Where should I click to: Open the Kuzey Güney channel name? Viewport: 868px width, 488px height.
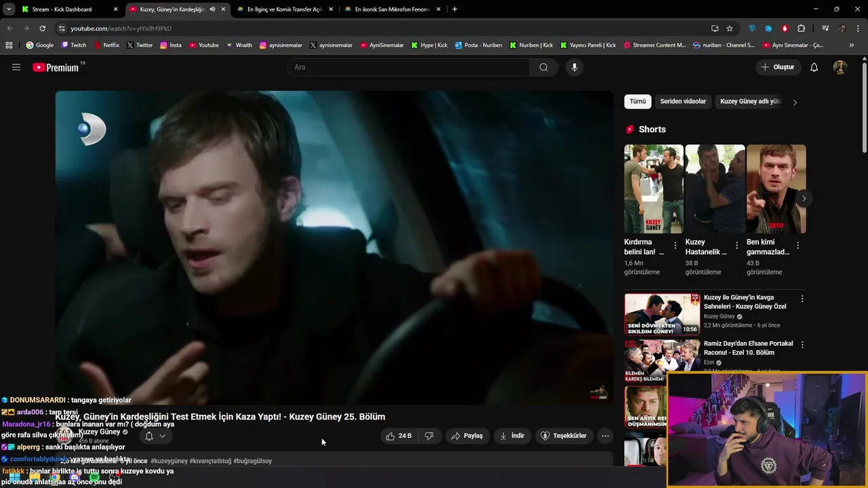click(99, 432)
